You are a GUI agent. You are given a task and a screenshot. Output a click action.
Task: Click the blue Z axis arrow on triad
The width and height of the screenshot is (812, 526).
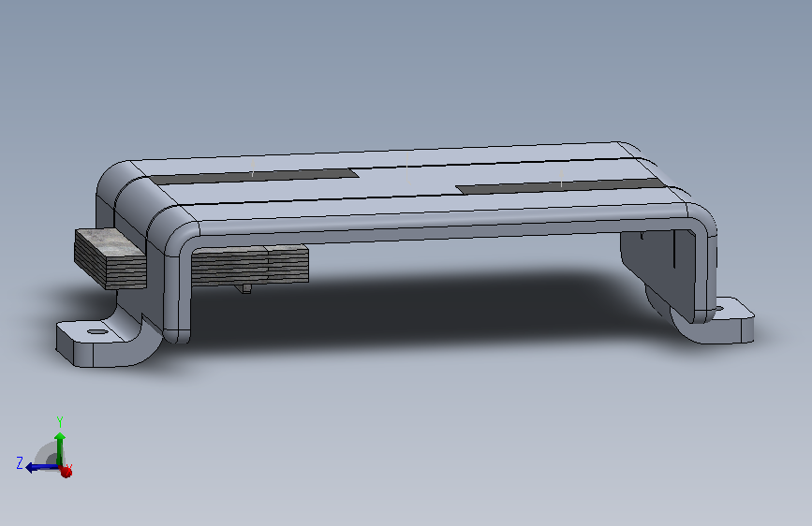[42, 467]
